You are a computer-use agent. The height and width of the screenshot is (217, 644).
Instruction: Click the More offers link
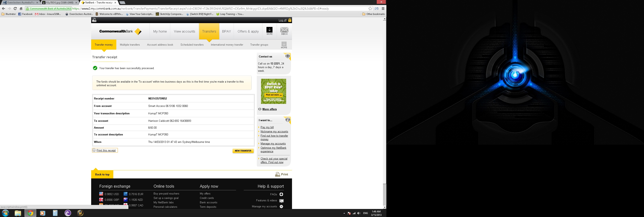tap(269, 109)
